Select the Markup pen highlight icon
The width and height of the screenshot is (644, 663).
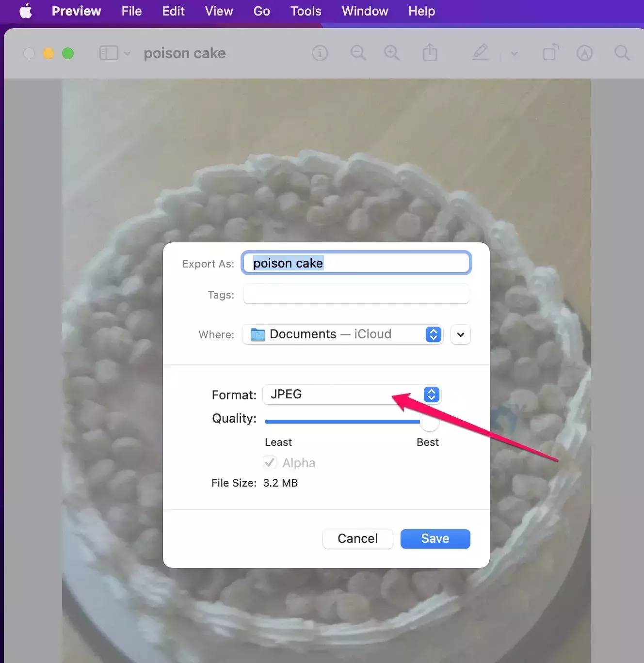[480, 52]
